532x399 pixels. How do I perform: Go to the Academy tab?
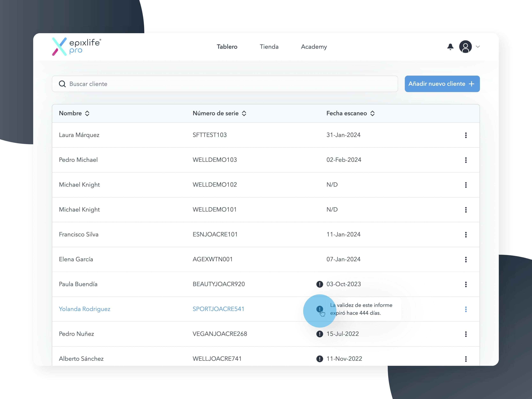314,47
